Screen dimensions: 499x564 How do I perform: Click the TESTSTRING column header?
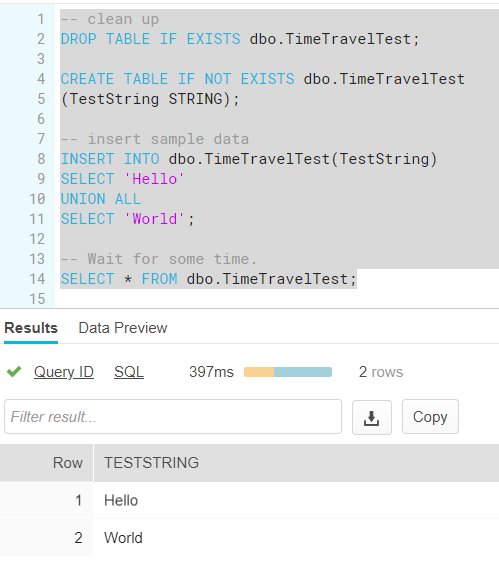[151, 463]
